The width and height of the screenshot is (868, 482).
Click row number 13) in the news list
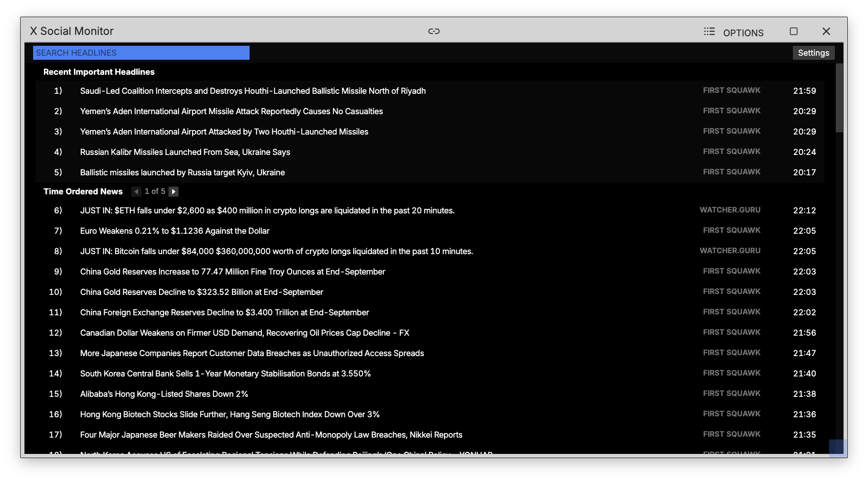pyautogui.click(x=55, y=353)
